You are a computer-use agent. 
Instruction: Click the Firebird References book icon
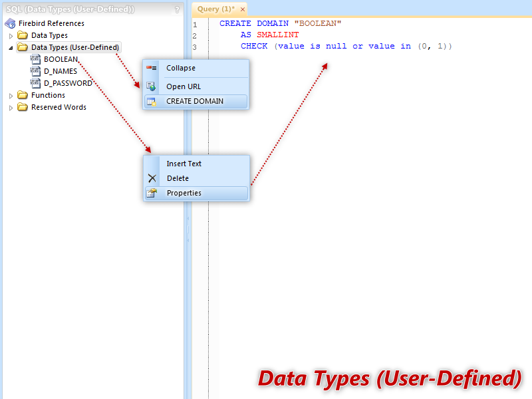tap(10, 23)
